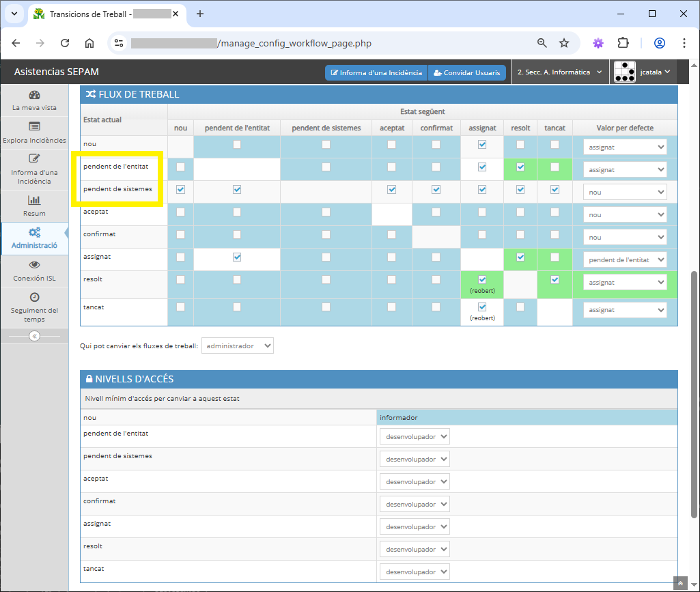The height and width of the screenshot is (592, 700).
Task: Uncheck assignat to pendent de l'entitat checkbox
Action: (x=237, y=257)
